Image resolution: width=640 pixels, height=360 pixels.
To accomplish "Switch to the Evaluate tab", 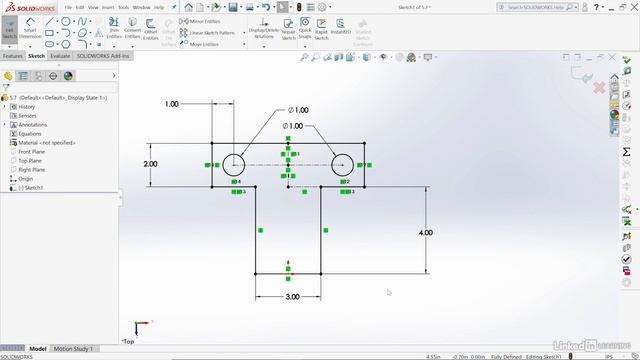I will click(60, 56).
